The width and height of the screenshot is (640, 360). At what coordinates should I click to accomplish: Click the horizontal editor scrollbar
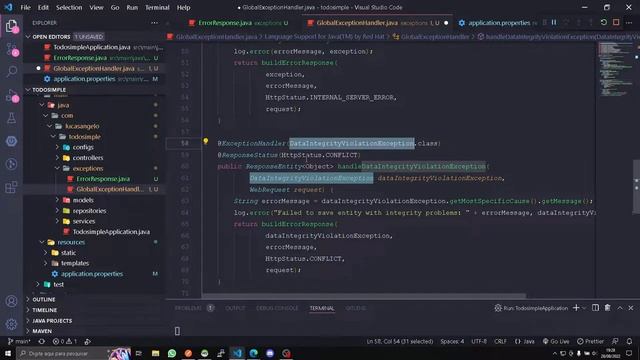(363, 296)
